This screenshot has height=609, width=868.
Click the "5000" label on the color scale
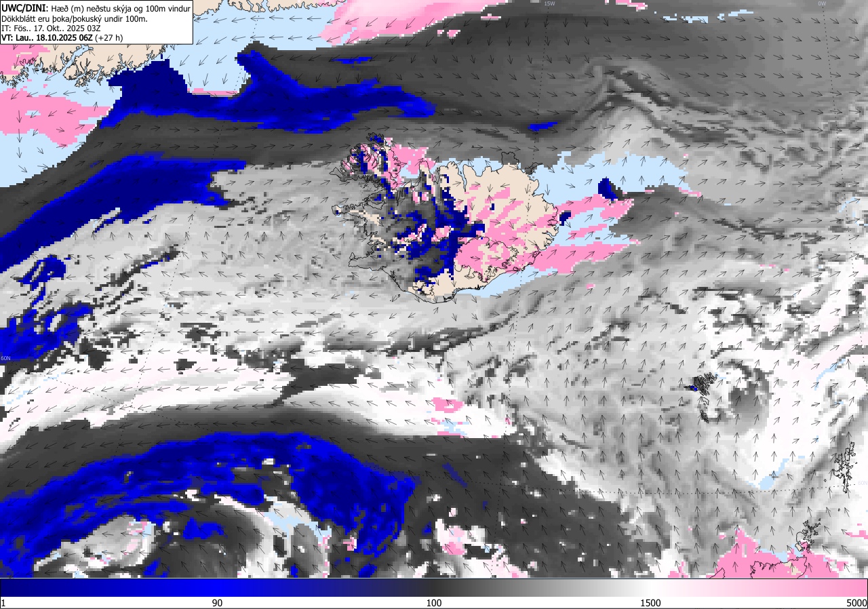856,603
